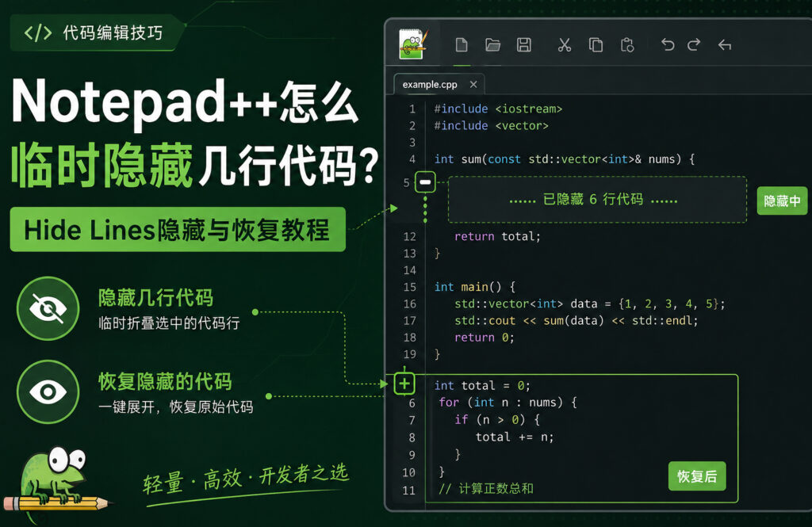The image size is (812, 527).
Task: Click the Hide Lines隐藏与恢复教程 banner
Action: (178, 229)
